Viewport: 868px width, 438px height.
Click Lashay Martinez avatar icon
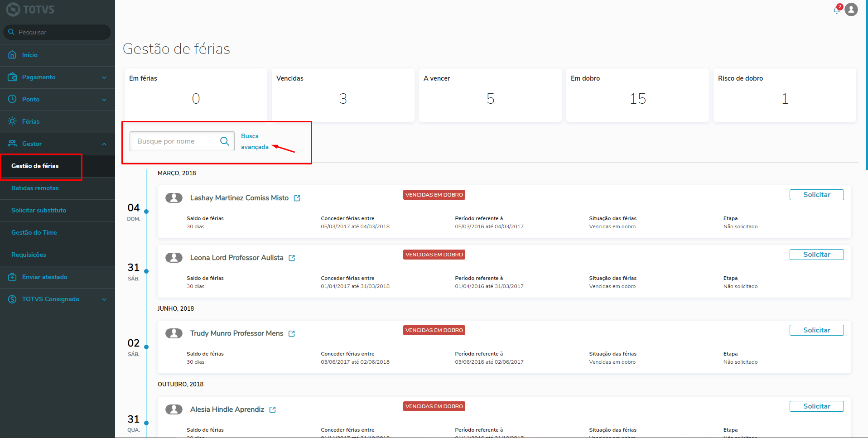(x=174, y=198)
